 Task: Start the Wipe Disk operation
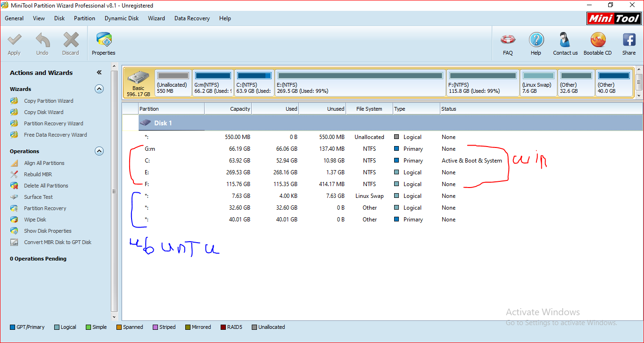click(35, 220)
